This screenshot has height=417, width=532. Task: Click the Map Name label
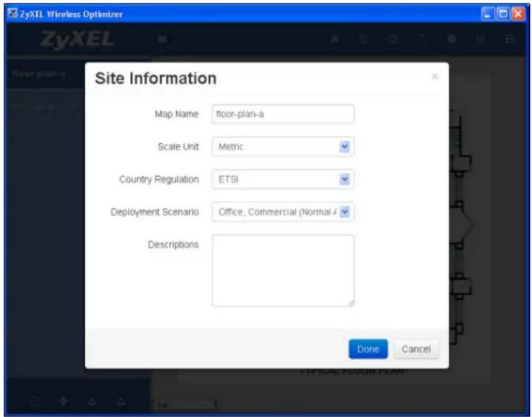[177, 114]
